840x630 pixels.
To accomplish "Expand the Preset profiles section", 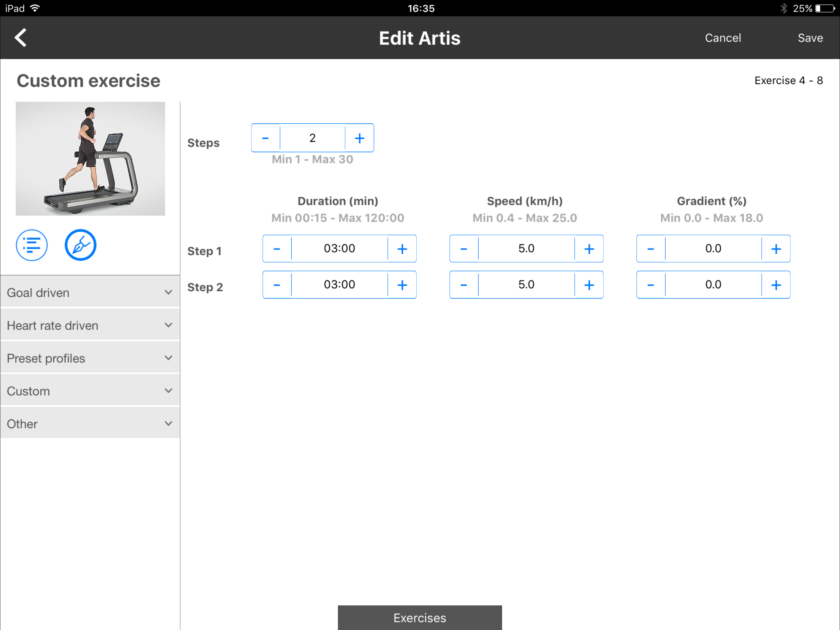I will click(x=90, y=358).
